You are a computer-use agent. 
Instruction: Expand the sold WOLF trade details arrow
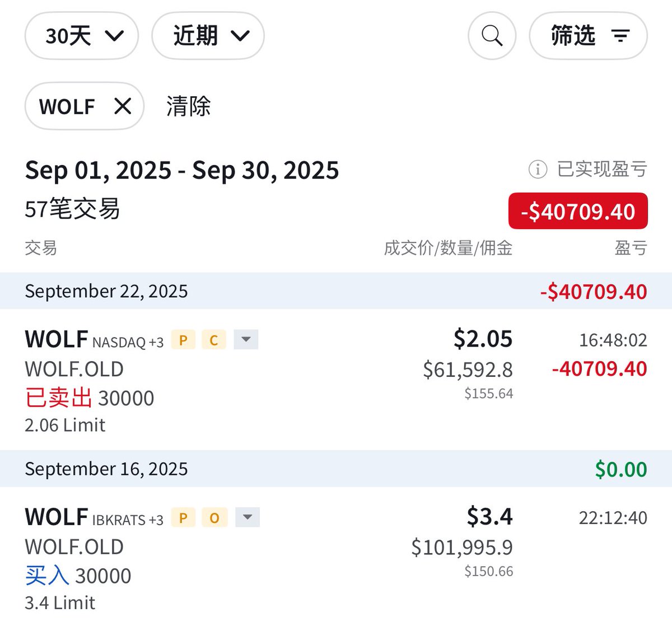246,339
